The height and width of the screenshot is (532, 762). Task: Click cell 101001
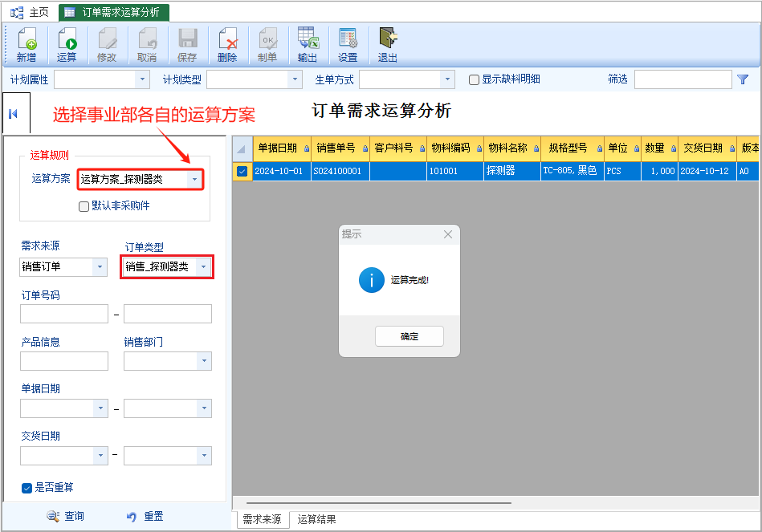click(x=455, y=171)
